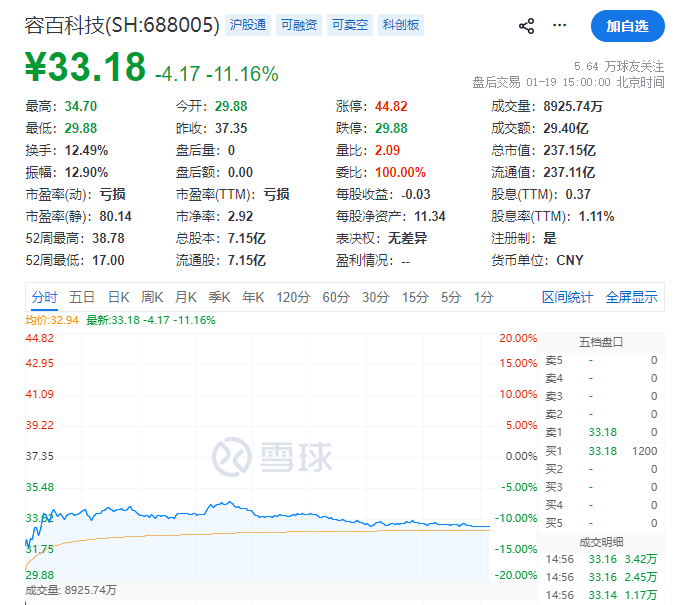This screenshot has height=605, width=678.
Task: Click the 卖1 ask price row
Action: pyautogui.click(x=601, y=432)
